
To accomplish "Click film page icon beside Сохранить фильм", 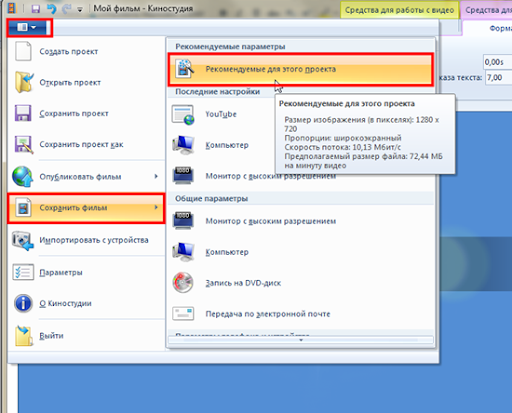I will (23, 208).
